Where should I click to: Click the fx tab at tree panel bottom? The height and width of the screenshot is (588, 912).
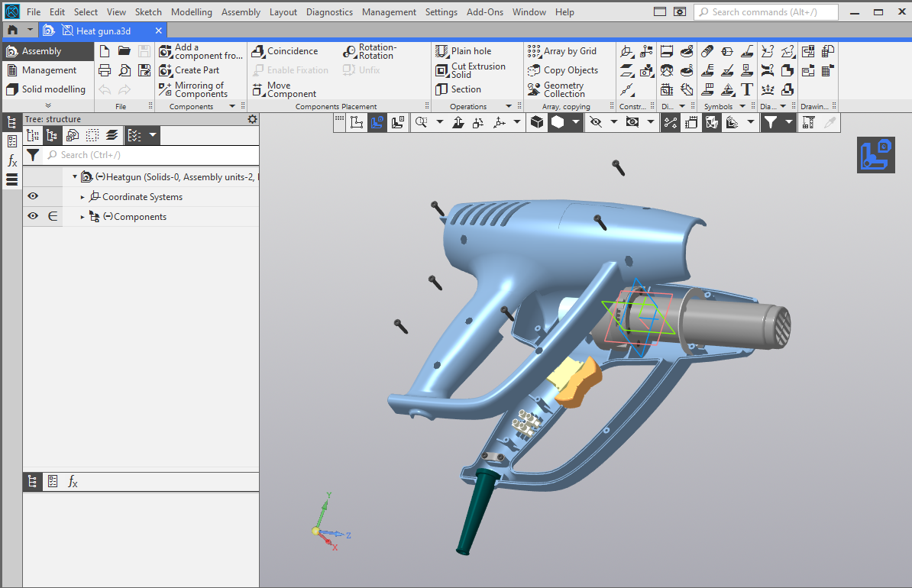tap(73, 482)
